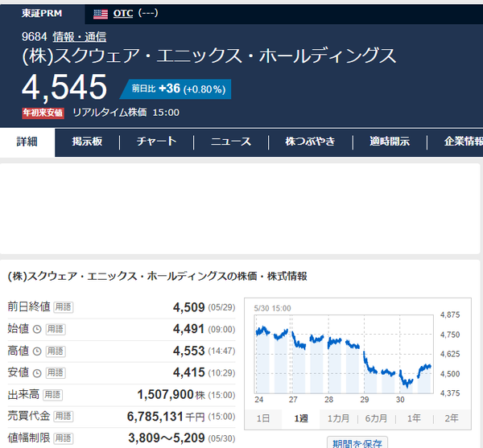Click the 高値 value 4,553
Screen dimensions: 483x448
pyautogui.click(x=188, y=351)
